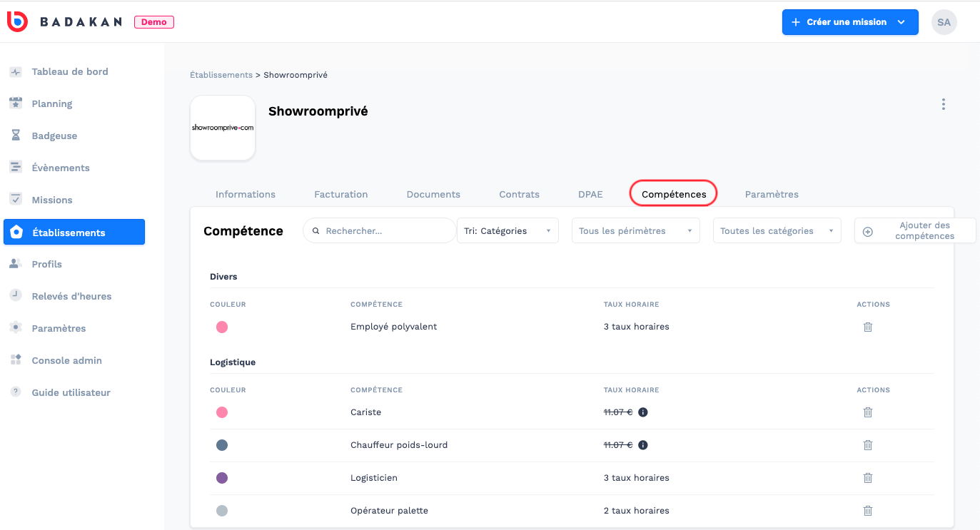Open the Tous les périmètres dropdown
The image size is (980, 530).
tap(635, 231)
